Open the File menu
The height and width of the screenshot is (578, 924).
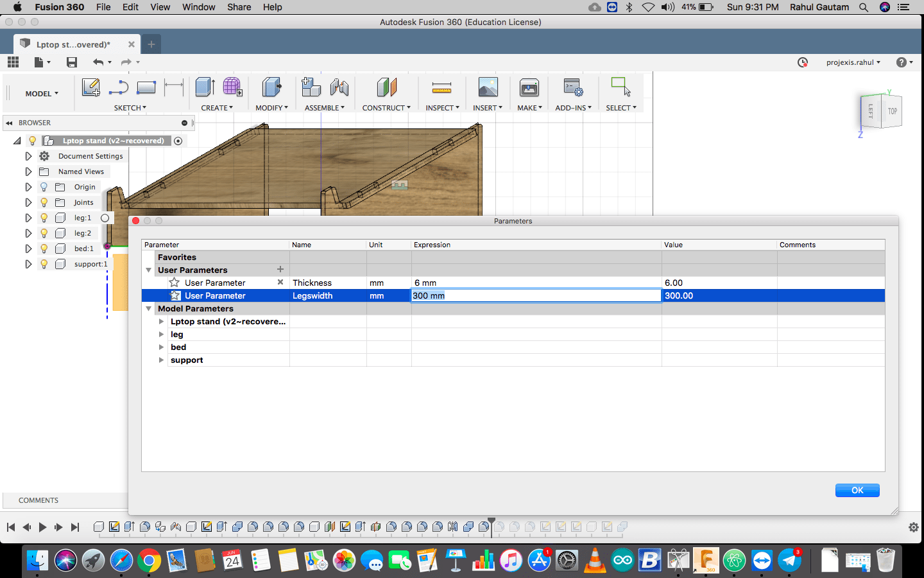pyautogui.click(x=103, y=7)
